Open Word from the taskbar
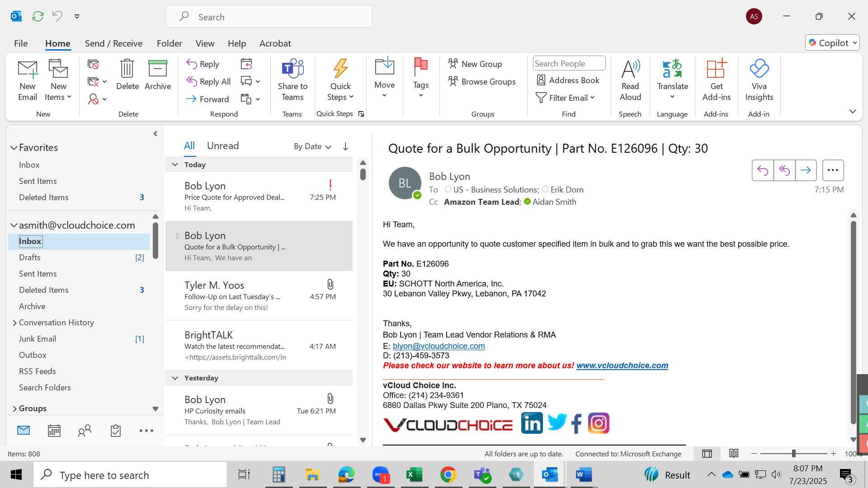The height and width of the screenshot is (488, 868). 584,475
